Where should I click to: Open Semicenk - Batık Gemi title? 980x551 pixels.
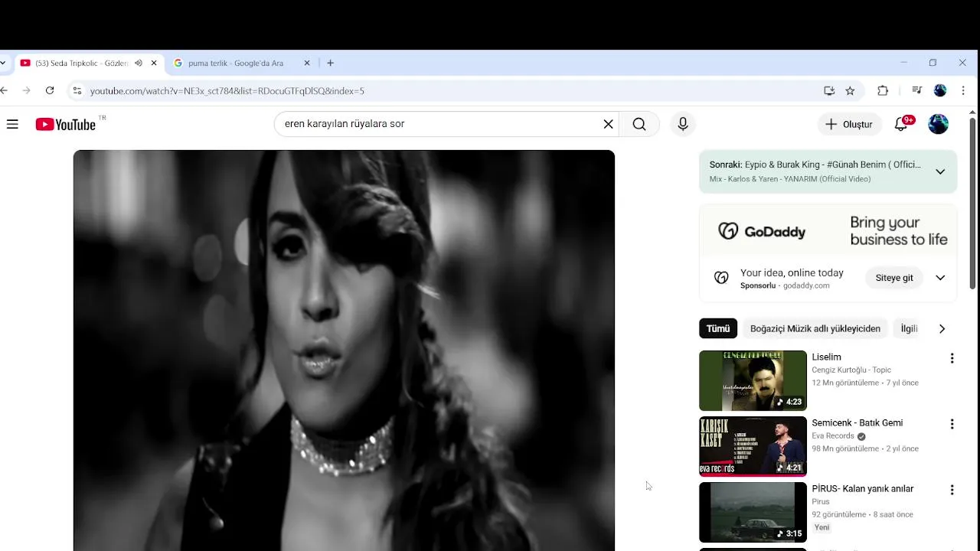(x=857, y=422)
